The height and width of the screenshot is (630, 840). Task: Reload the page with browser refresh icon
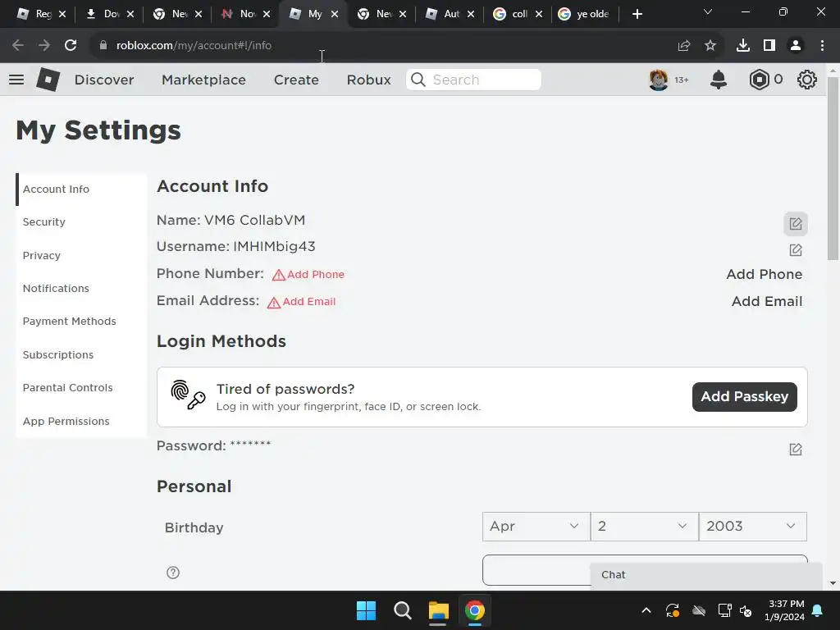tap(71, 45)
